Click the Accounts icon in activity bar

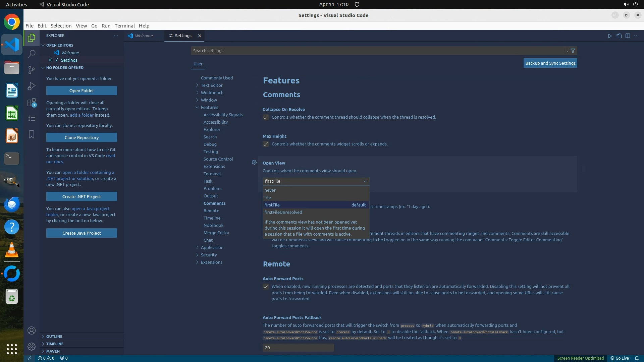32,330
